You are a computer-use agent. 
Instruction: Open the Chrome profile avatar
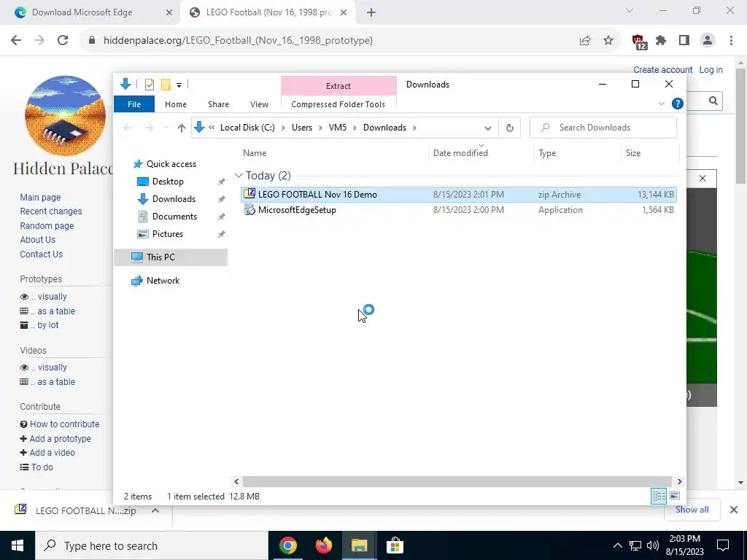coord(708,41)
